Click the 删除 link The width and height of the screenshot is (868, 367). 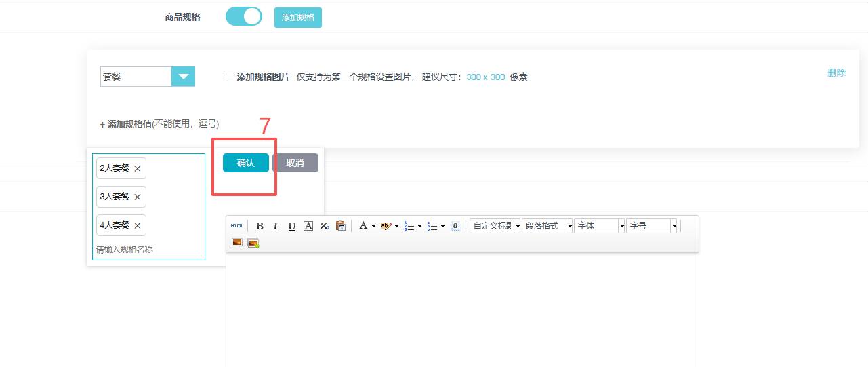click(836, 73)
